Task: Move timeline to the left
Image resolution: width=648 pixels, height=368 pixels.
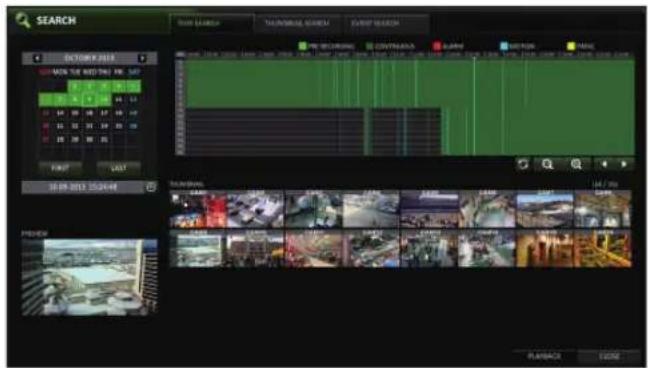Action: (604, 165)
